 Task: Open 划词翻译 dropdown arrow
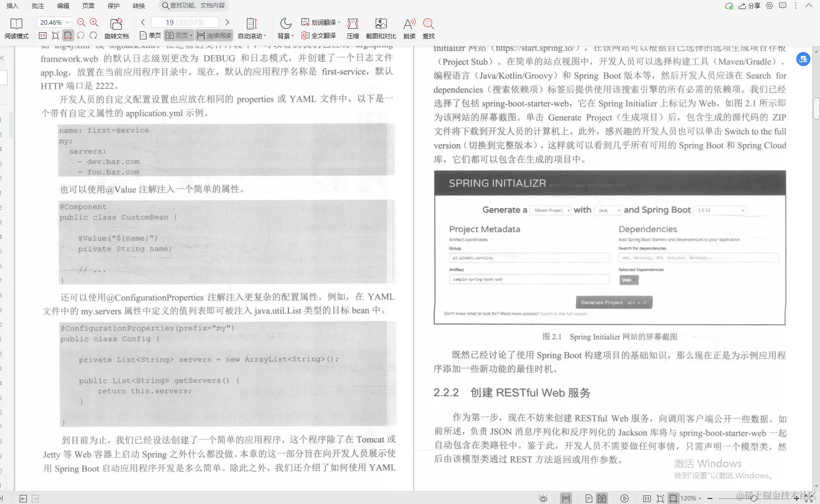(x=339, y=22)
